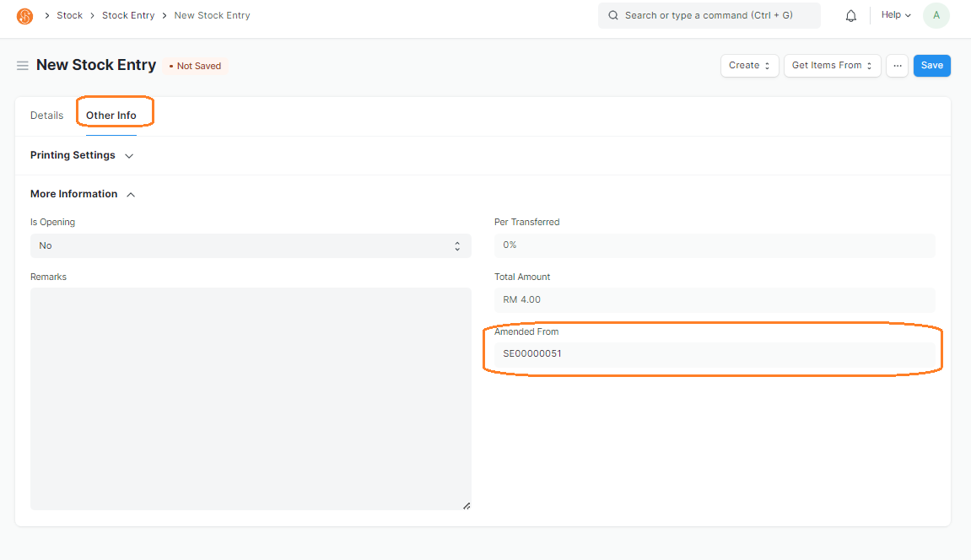Open the Is Opening select box

coord(251,245)
